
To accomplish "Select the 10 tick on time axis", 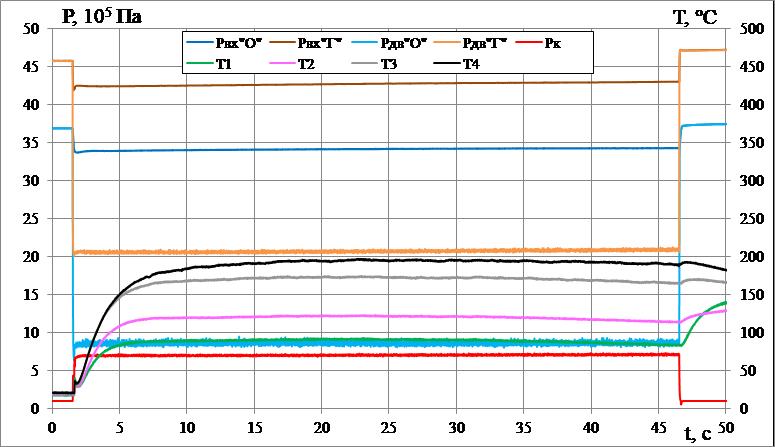I will 186,424.
